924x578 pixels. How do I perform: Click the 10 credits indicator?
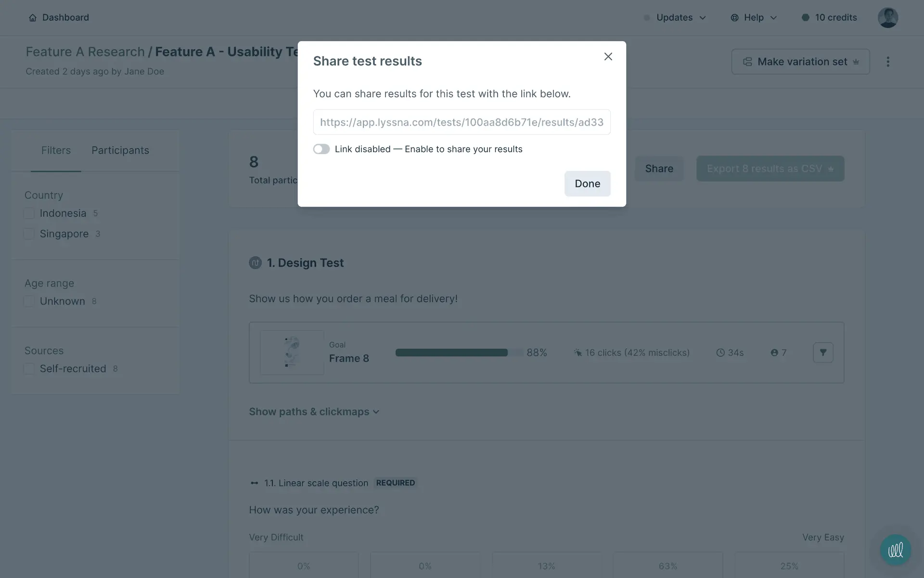point(829,18)
